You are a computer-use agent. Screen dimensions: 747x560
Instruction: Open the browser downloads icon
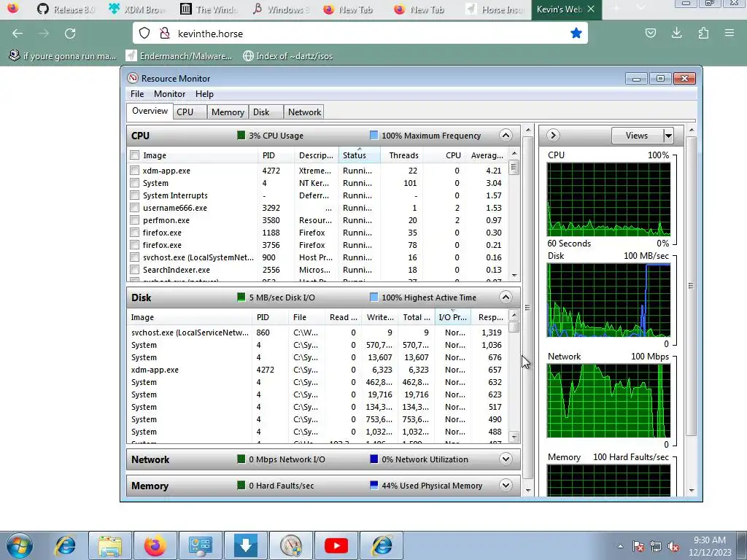tap(676, 33)
